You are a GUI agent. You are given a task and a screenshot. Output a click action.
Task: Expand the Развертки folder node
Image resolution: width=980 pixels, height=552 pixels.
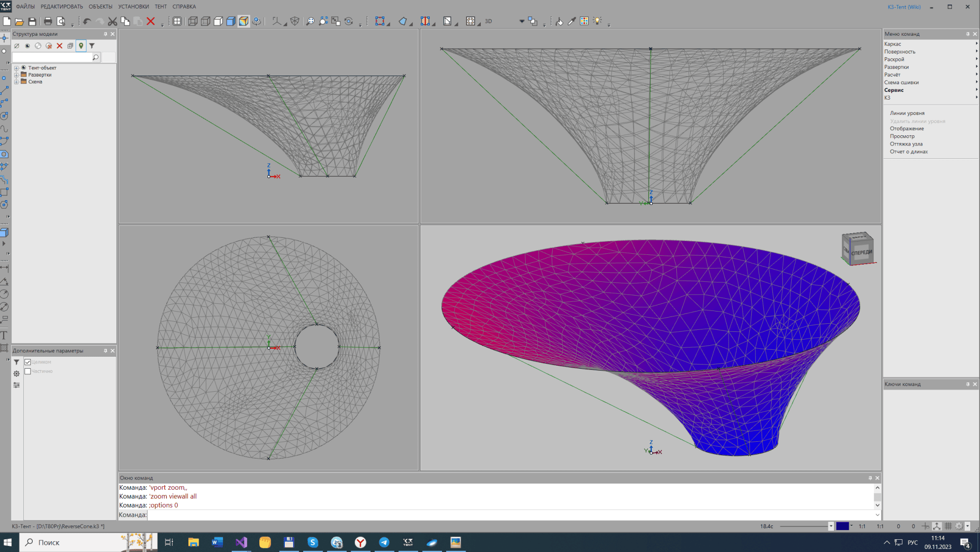tap(16, 75)
